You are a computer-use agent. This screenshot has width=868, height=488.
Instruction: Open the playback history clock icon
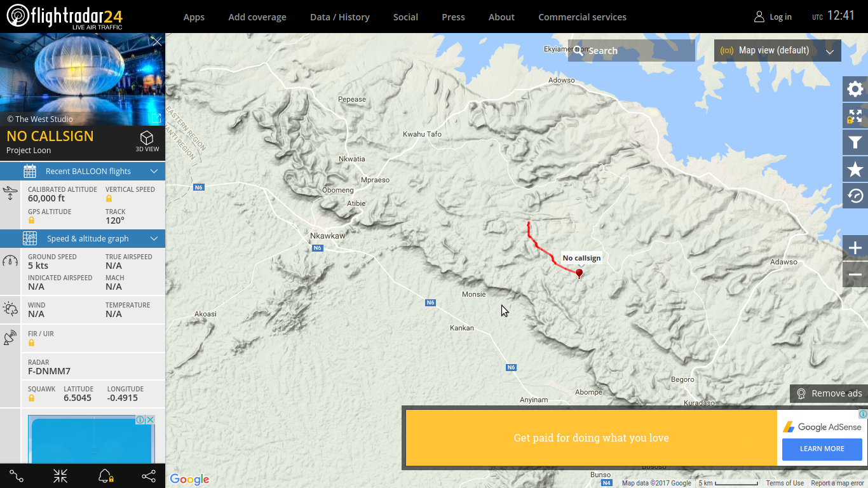[855, 196]
